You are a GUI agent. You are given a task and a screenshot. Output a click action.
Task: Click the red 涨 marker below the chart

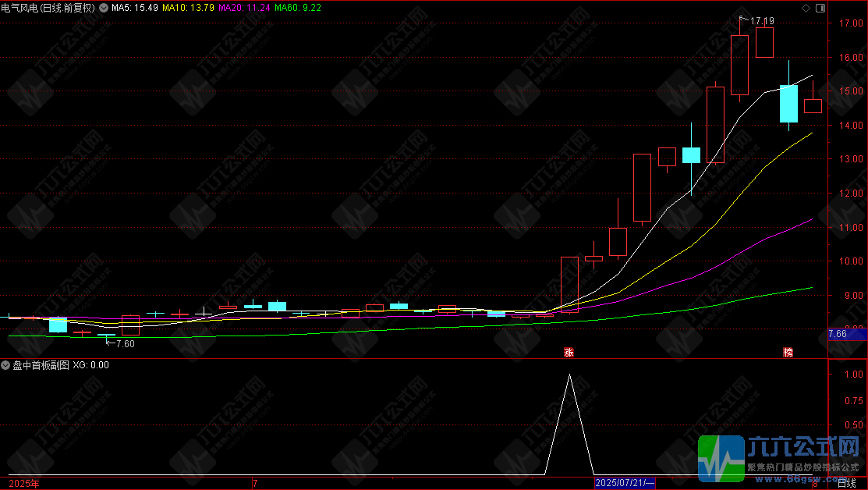(x=569, y=352)
